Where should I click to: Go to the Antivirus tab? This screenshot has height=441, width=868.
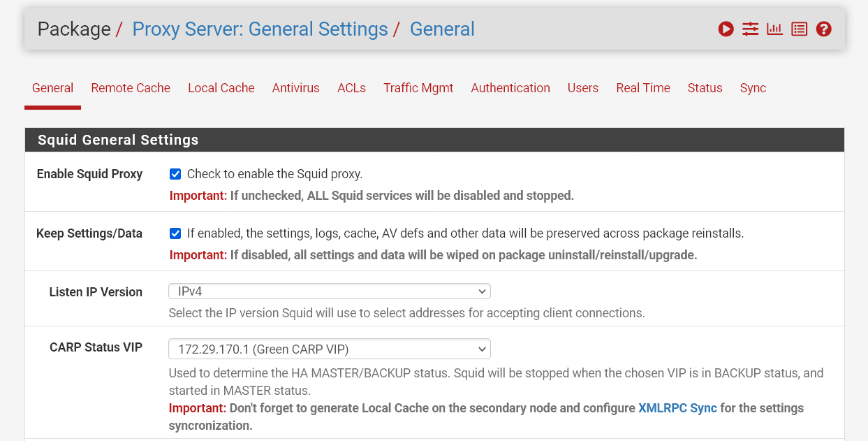point(295,88)
